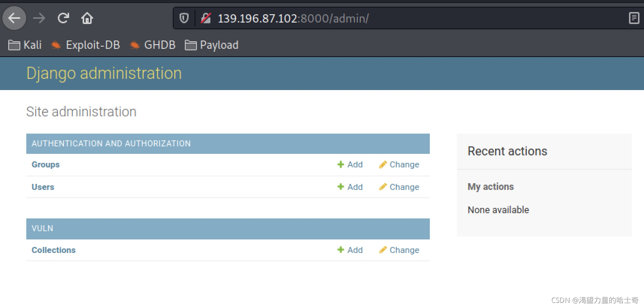This screenshot has width=644, height=307.
Task: Click the pencil icon in Groups row
Action: [383, 164]
